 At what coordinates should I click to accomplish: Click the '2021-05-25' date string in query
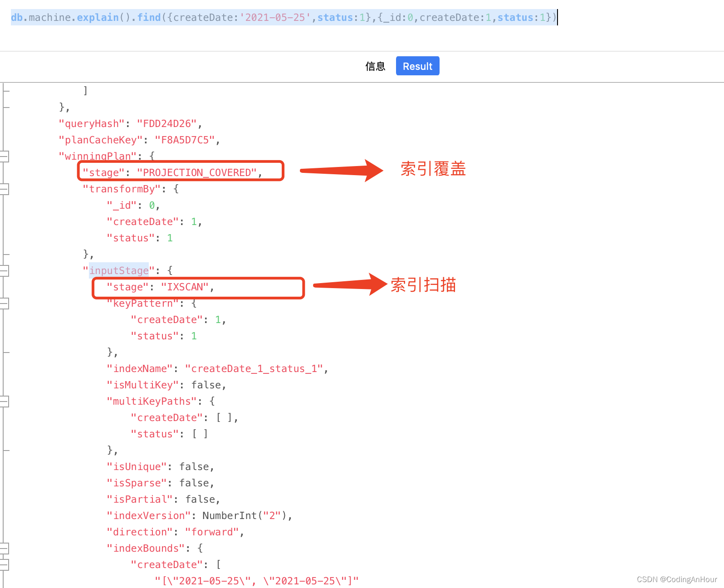(275, 17)
